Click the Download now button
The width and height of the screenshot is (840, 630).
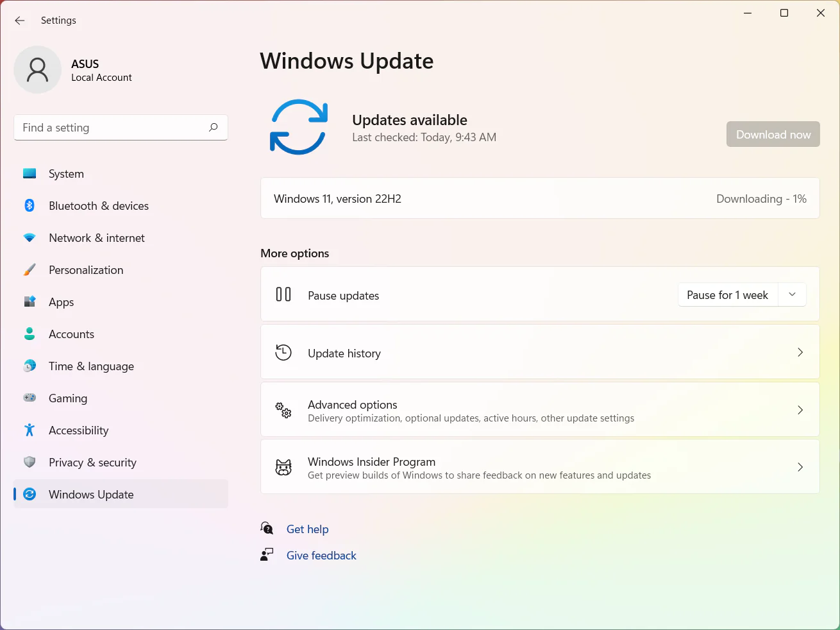773,134
